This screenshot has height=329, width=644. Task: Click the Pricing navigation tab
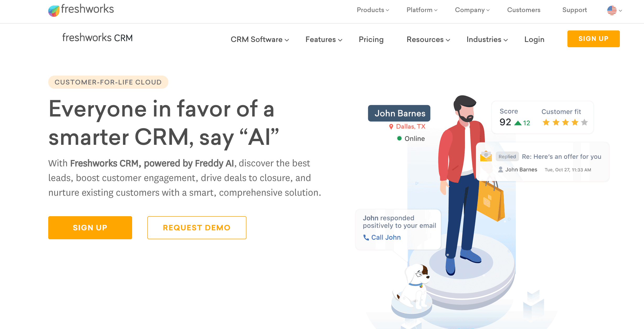(x=371, y=39)
